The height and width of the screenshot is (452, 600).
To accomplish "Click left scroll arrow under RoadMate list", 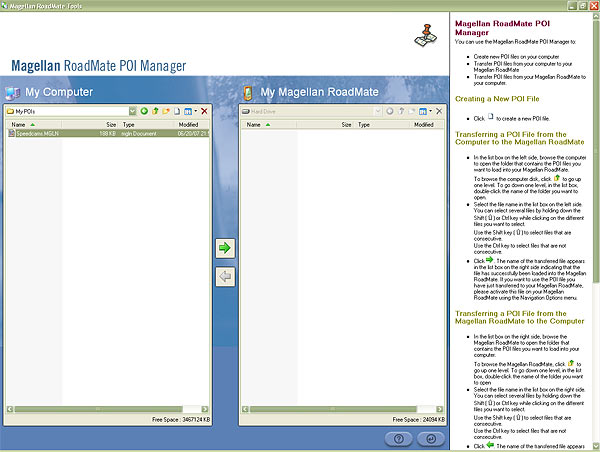I will [245, 409].
